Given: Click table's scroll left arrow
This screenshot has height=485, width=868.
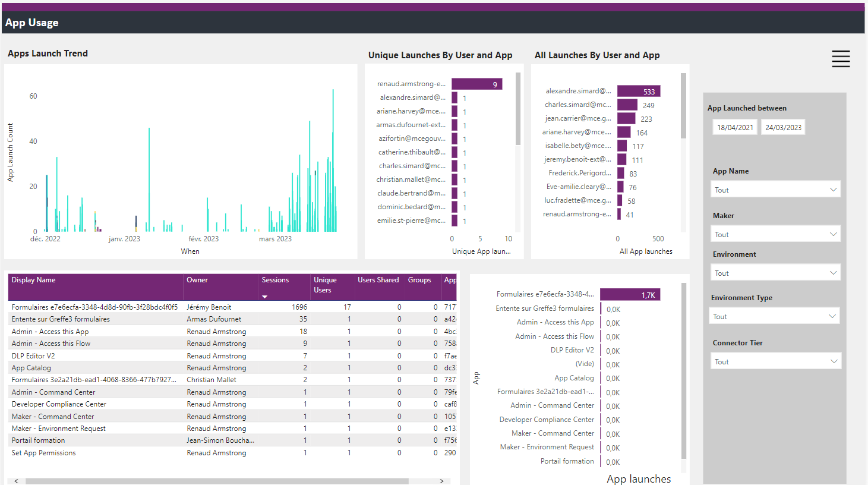Looking at the screenshot, I should (16, 481).
